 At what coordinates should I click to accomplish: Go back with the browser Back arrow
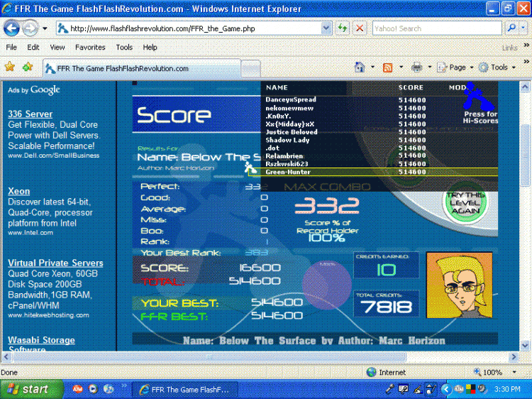pyautogui.click(x=11, y=28)
